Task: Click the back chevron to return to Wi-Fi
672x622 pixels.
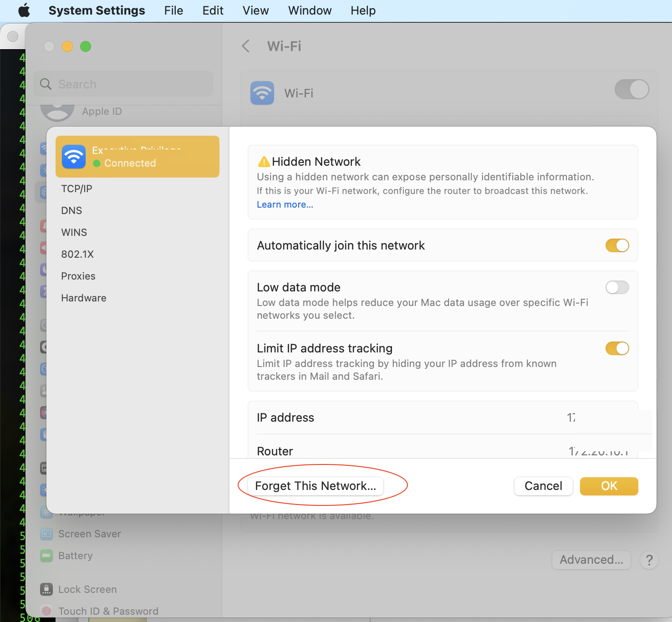Action: pyautogui.click(x=245, y=46)
